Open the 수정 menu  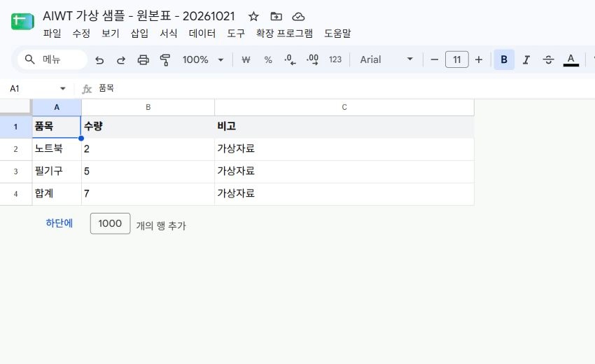[81, 34]
